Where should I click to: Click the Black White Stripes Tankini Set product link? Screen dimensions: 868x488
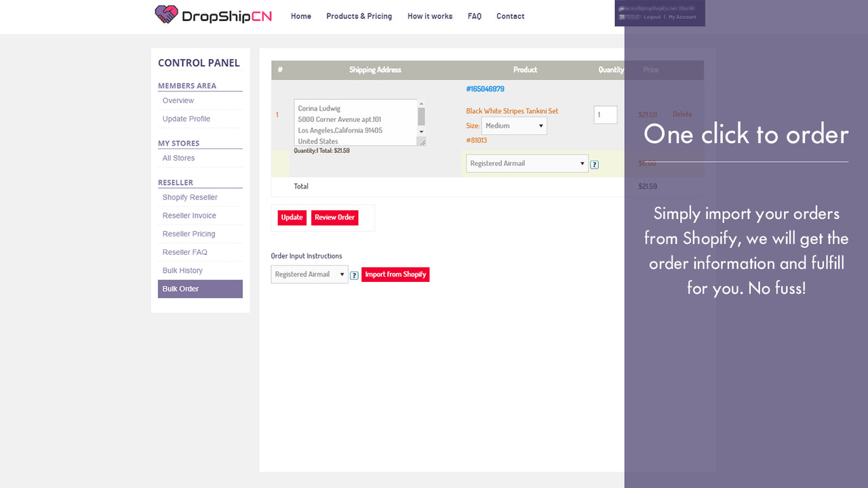pos(512,110)
